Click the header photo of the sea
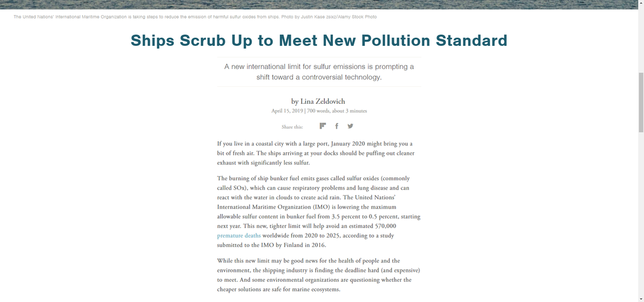 point(319,5)
